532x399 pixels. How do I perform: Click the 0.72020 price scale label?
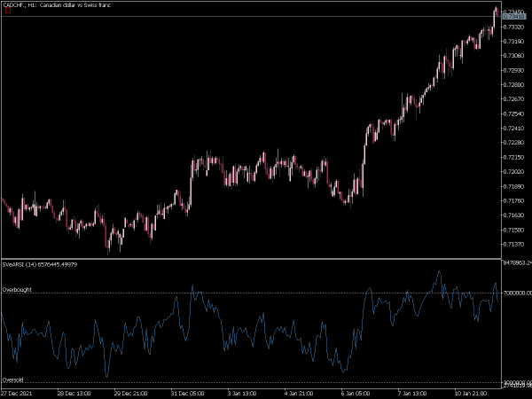pos(514,172)
